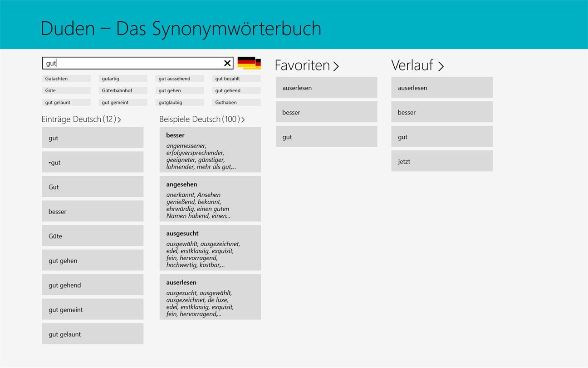Select the 'Gutachten' suggestion
Image resolution: width=588 pixels, height=368 pixels.
point(66,79)
